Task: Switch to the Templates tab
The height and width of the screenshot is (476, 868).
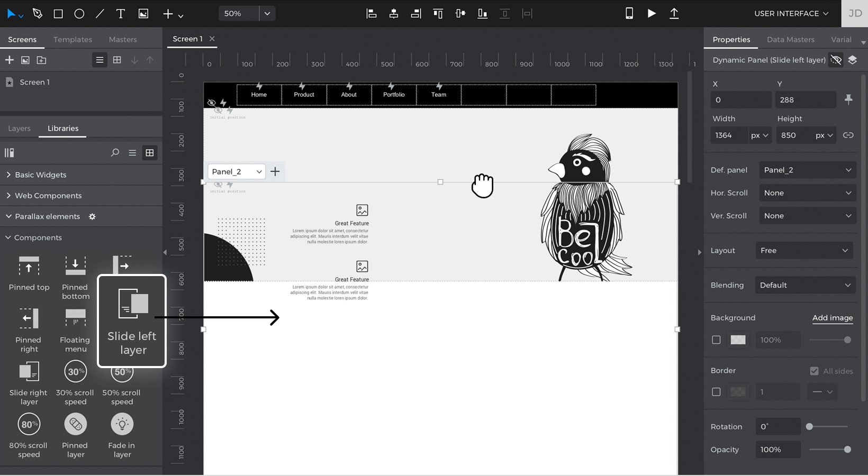Action: tap(73, 40)
